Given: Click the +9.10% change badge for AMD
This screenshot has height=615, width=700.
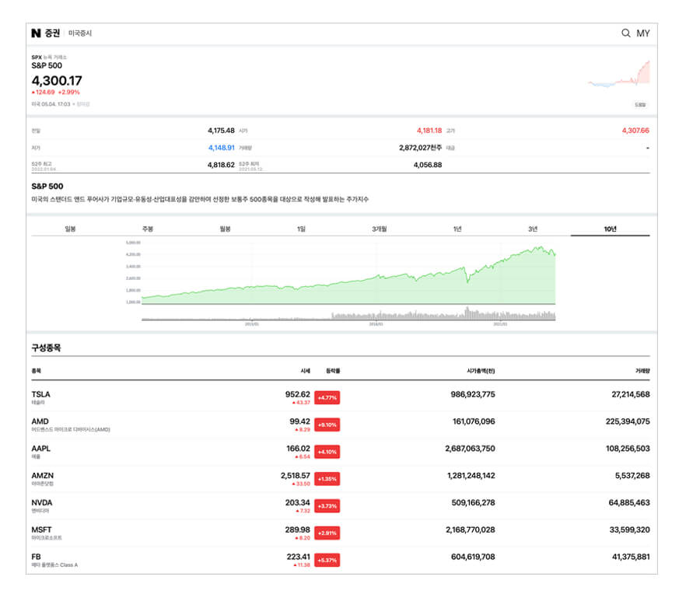Looking at the screenshot, I should [x=327, y=425].
